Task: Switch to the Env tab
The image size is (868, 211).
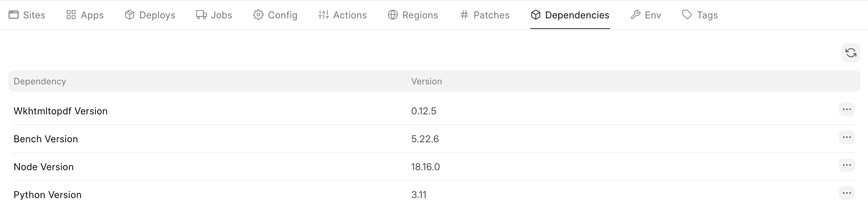Action: point(646,15)
